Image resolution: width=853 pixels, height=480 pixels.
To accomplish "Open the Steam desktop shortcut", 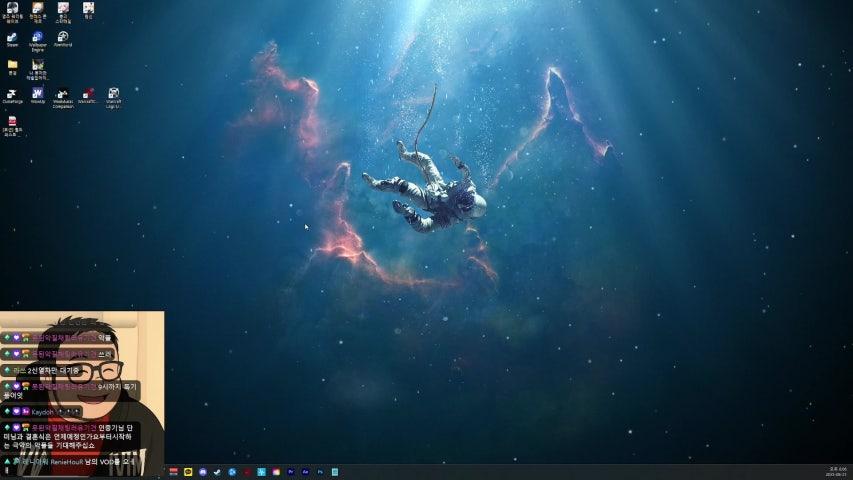I will pyautogui.click(x=12, y=39).
